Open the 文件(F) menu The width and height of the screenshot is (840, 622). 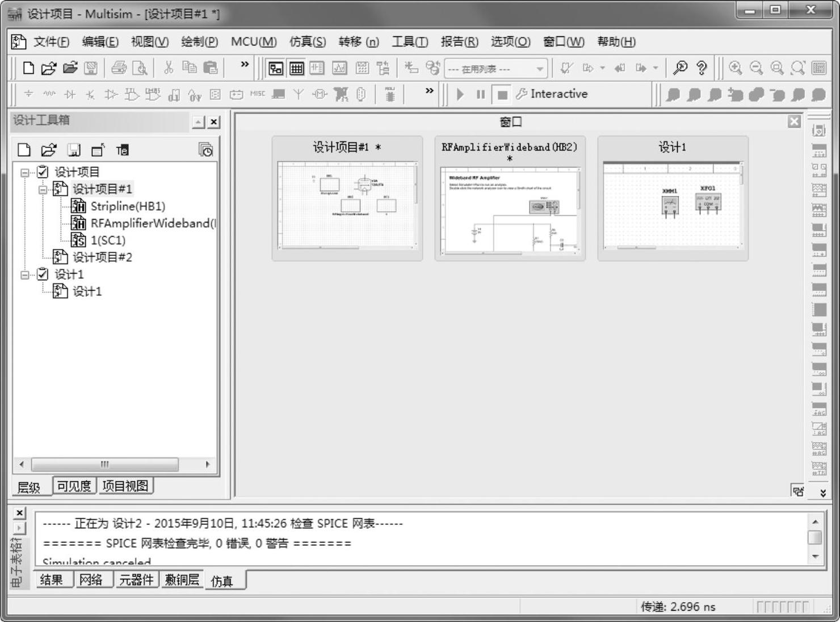[x=51, y=41]
